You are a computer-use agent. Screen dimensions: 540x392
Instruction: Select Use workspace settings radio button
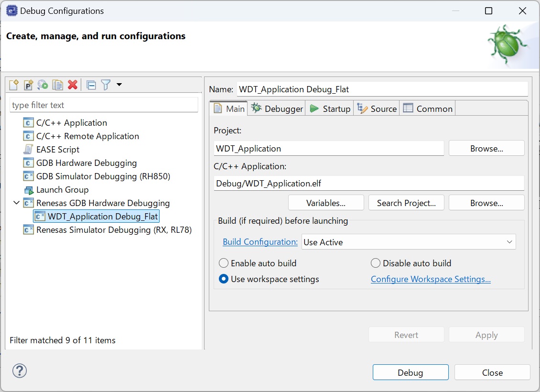(224, 279)
